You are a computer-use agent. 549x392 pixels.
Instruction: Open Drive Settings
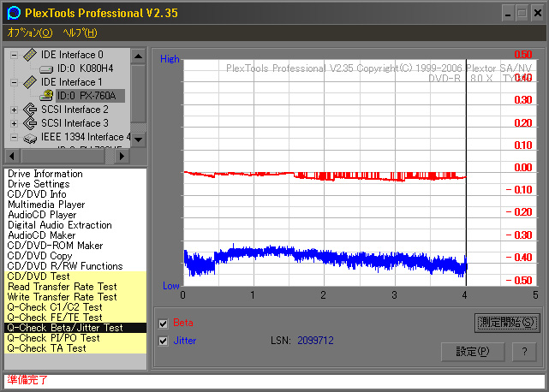click(75, 184)
